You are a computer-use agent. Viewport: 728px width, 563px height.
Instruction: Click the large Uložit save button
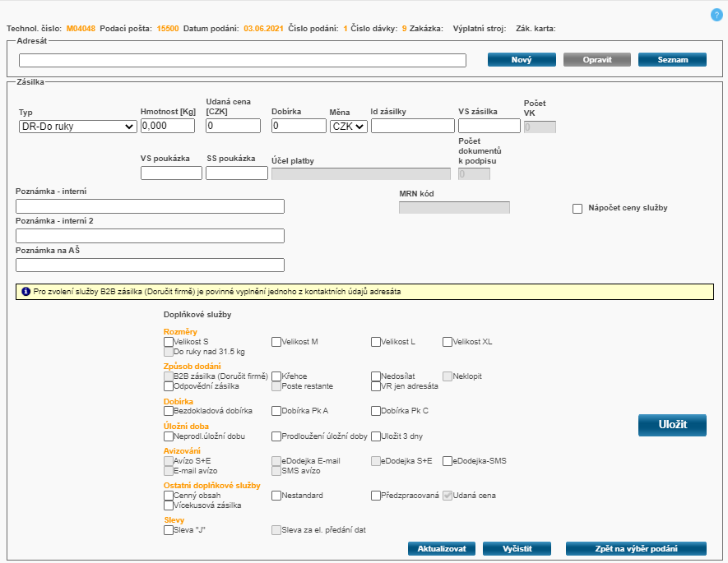(672, 425)
